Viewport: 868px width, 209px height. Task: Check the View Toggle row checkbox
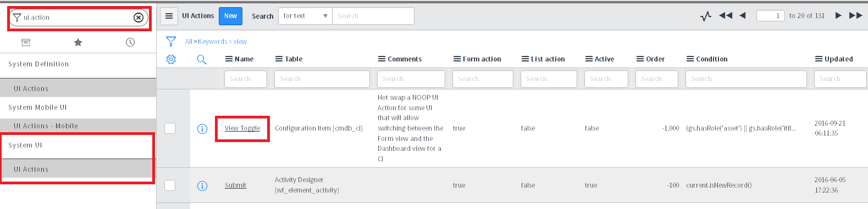pyautogui.click(x=170, y=128)
